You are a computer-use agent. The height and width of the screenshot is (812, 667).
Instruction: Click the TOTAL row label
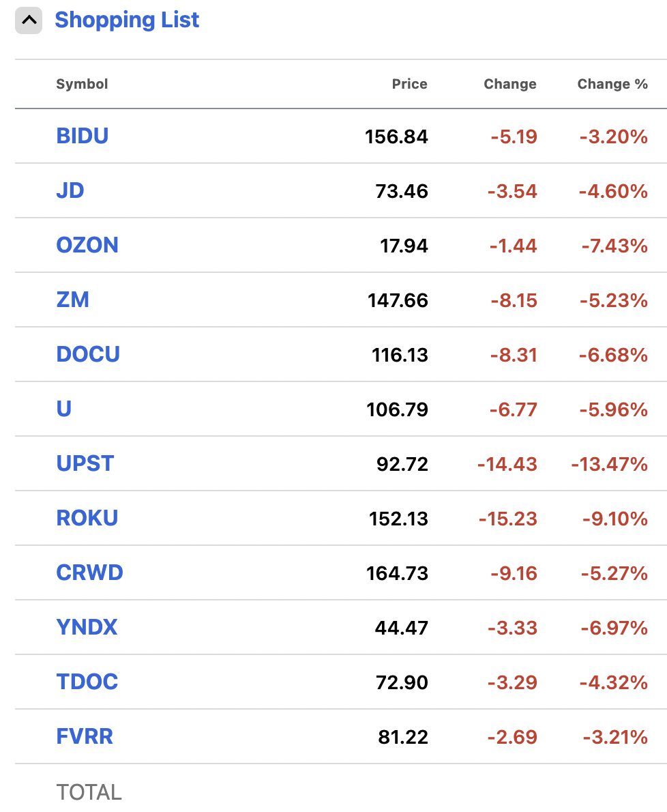tap(89, 792)
